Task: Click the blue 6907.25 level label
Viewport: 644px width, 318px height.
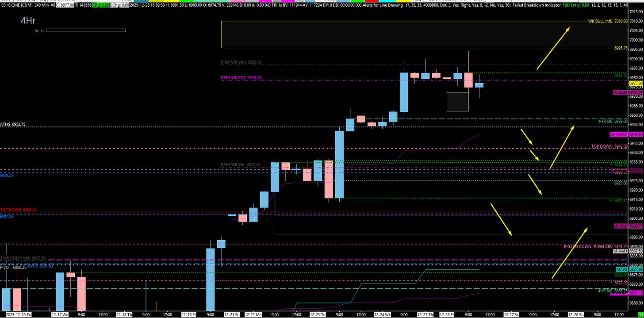Action: 7,216
